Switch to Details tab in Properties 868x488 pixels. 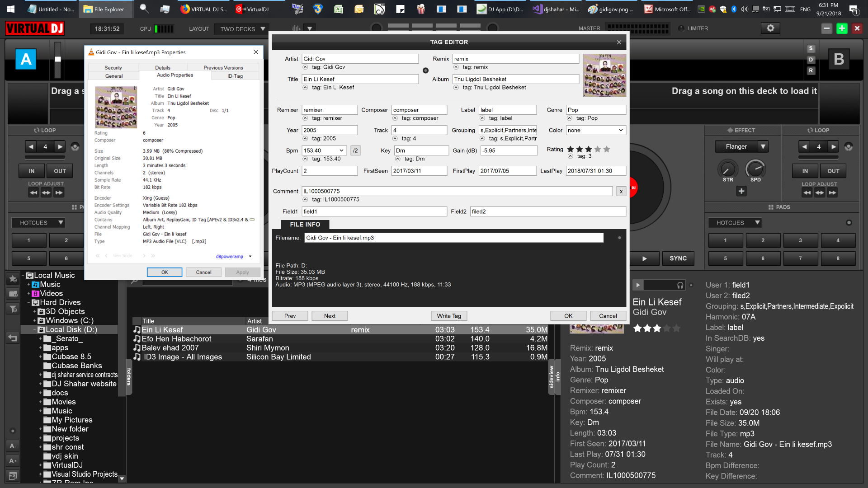pos(163,68)
